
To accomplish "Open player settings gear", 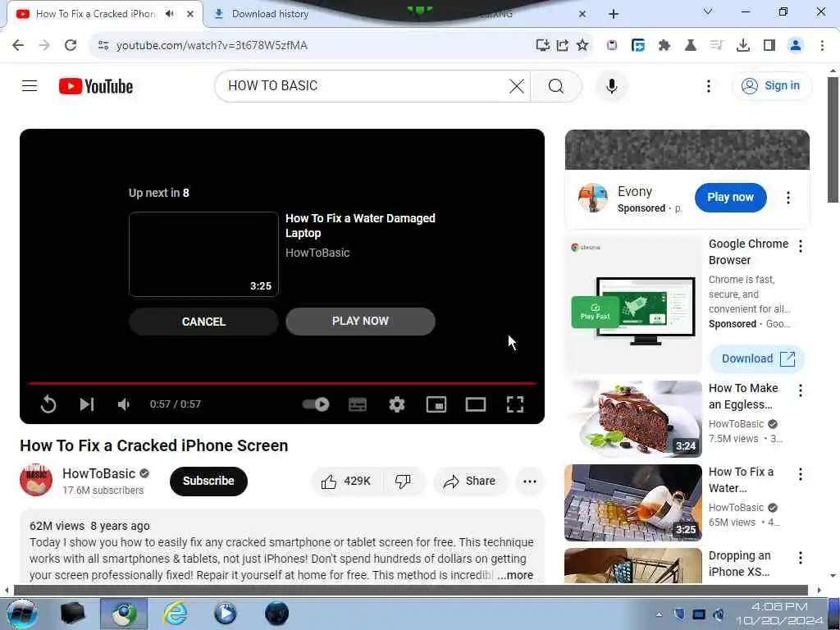I will 396,404.
